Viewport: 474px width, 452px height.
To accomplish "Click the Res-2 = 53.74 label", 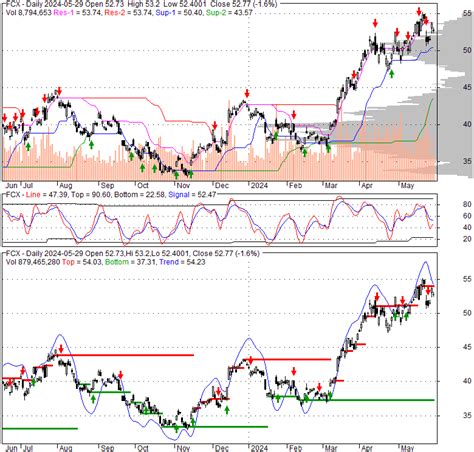I will point(128,13).
